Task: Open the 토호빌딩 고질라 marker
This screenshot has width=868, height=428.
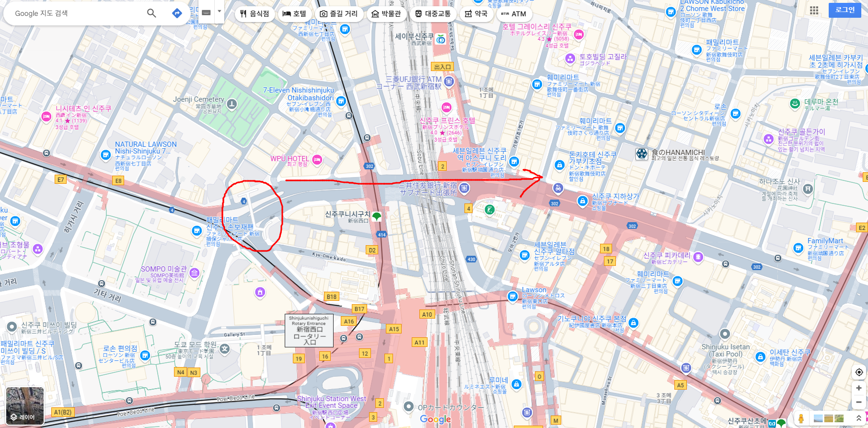Action: click(x=570, y=59)
